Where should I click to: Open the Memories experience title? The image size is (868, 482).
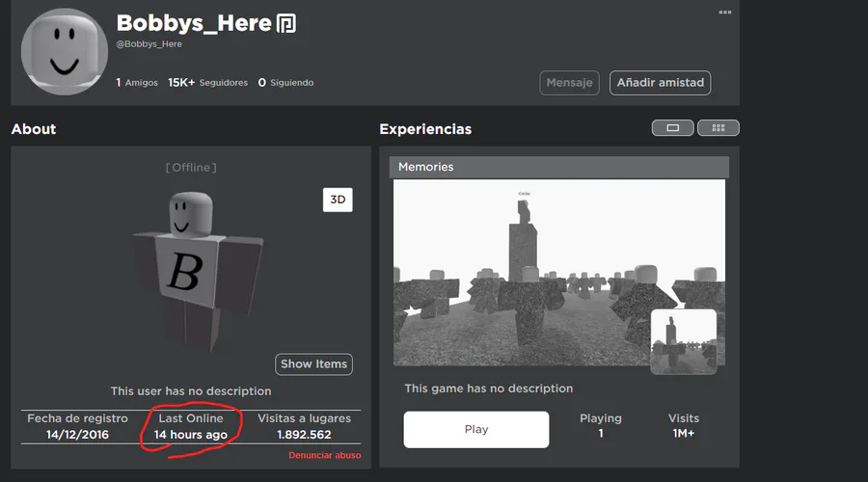425,167
